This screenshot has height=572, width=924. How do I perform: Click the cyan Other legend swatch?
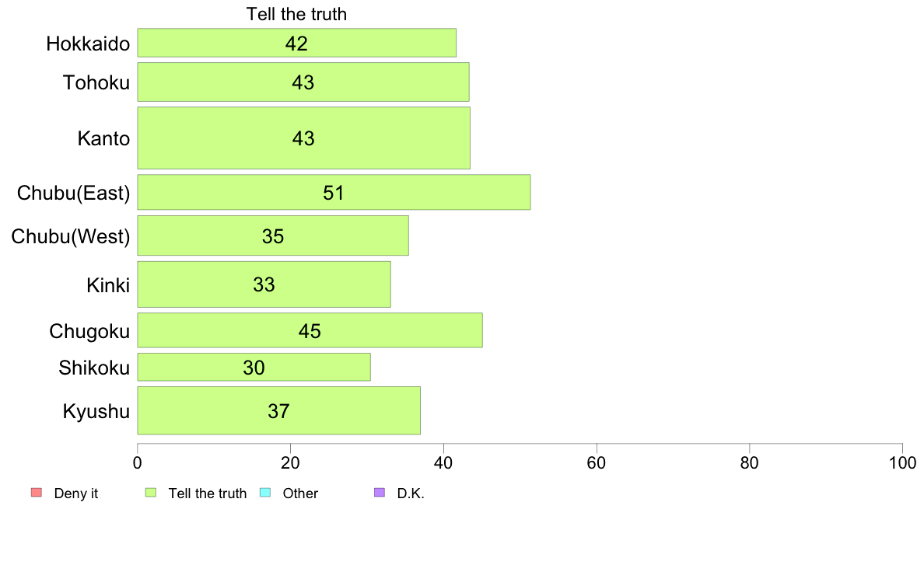tap(265, 493)
